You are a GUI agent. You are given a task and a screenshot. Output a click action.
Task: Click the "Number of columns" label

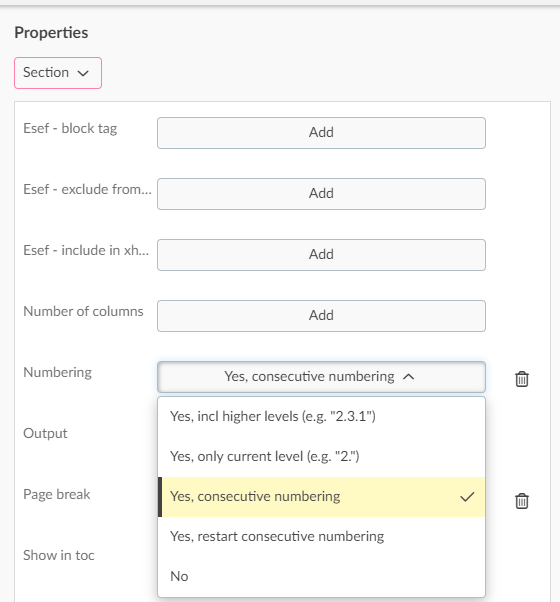pyautogui.click(x=83, y=311)
